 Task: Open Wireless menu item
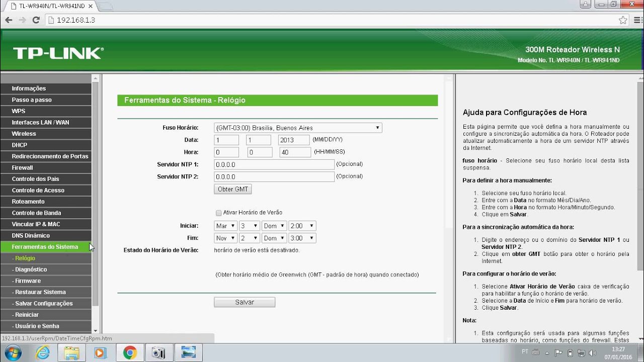tap(46, 134)
